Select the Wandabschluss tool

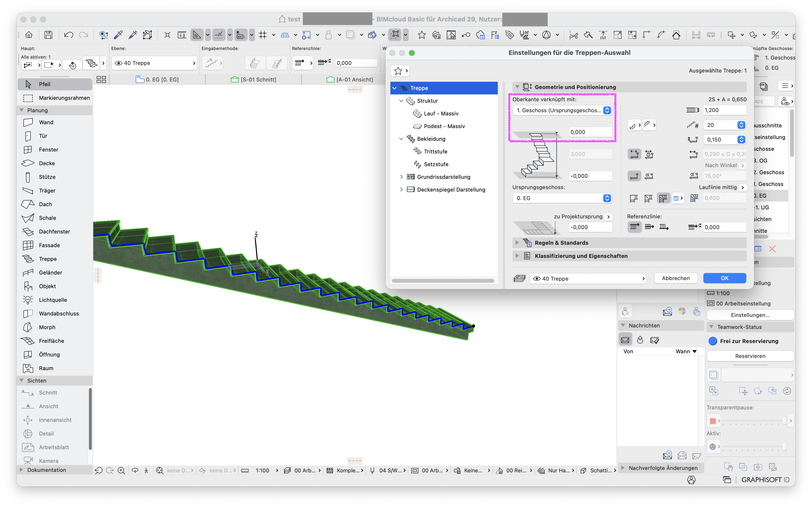point(55,314)
